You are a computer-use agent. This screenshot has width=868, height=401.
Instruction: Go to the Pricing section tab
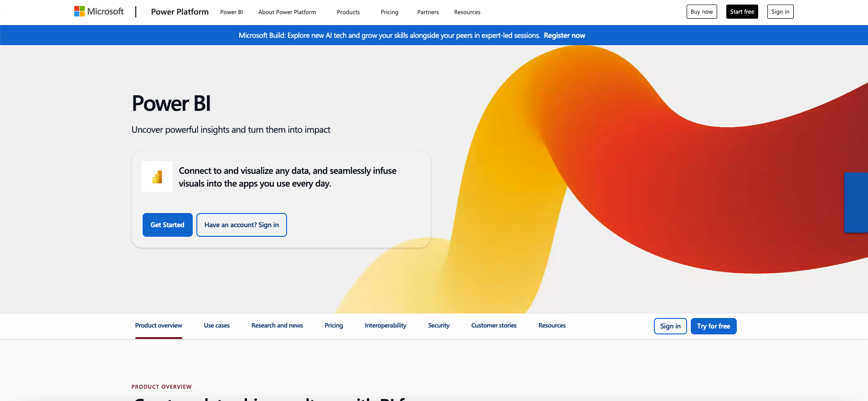click(334, 326)
